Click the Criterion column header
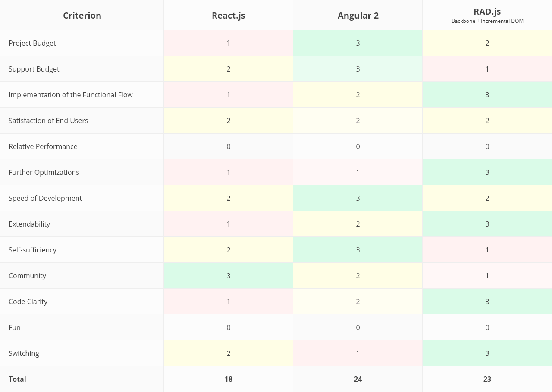This screenshot has width=552, height=392. [82, 16]
